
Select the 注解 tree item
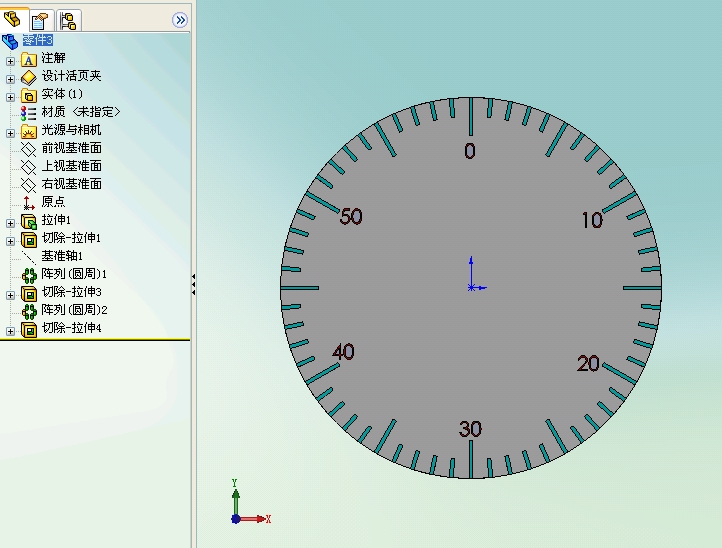tap(53, 58)
